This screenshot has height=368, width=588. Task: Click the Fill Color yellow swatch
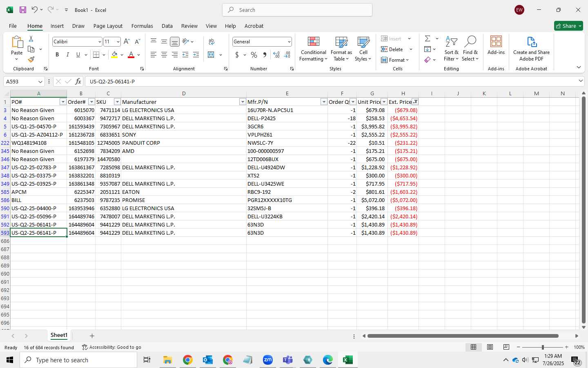point(114,55)
